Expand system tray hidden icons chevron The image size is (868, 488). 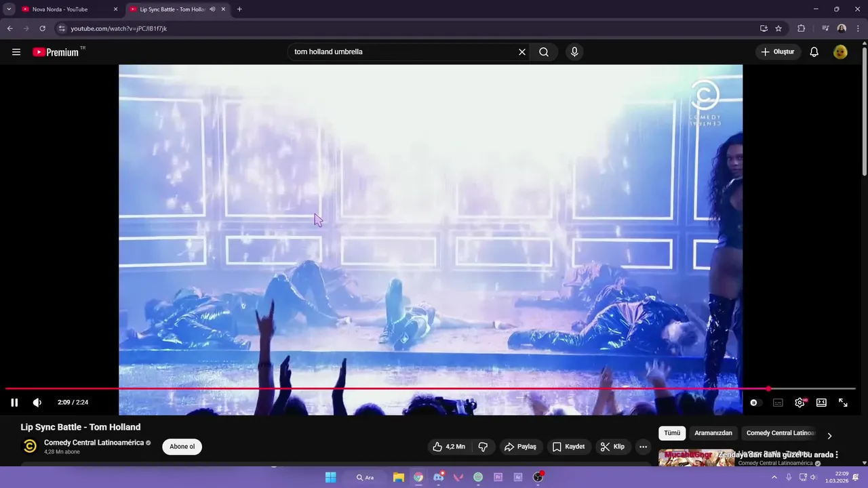(x=774, y=477)
